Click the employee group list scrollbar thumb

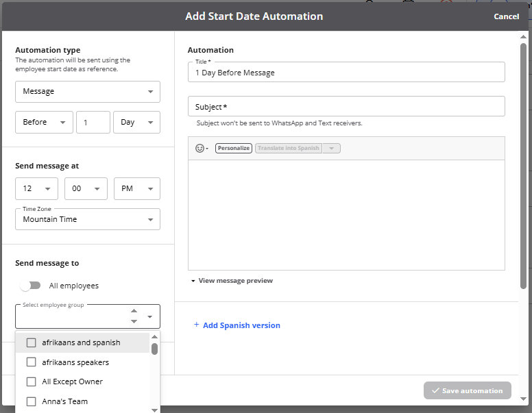[x=155, y=349]
